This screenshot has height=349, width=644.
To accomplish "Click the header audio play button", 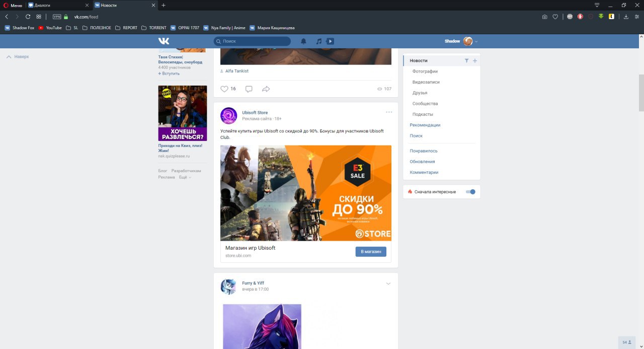I will click(x=330, y=41).
